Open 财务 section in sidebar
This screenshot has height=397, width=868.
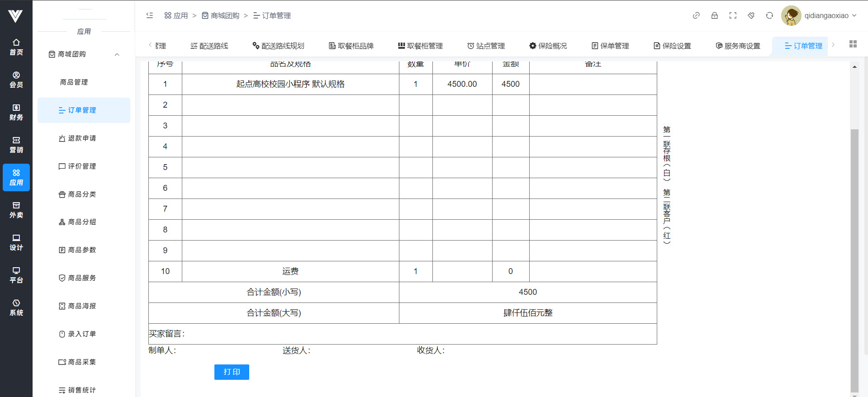pos(16,112)
